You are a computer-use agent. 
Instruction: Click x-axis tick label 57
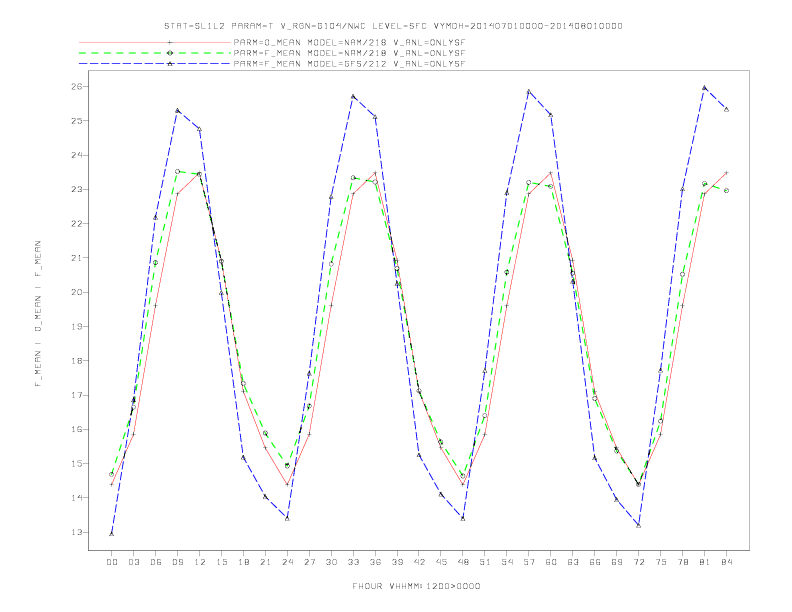point(529,562)
